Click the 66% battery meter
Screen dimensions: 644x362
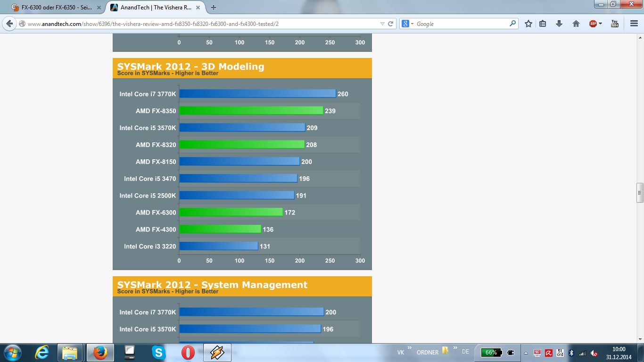pos(491,352)
